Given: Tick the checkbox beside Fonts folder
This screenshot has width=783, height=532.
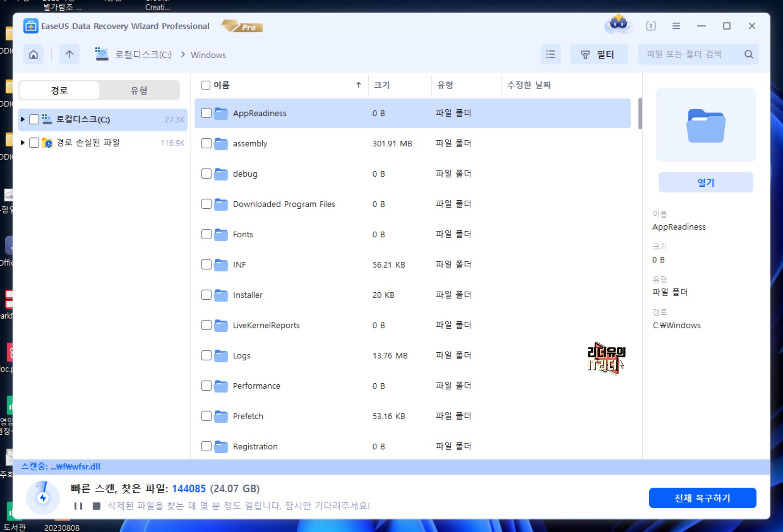Looking at the screenshot, I should [206, 234].
